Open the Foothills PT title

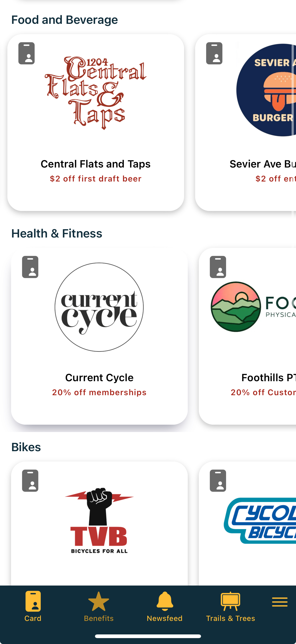click(269, 378)
